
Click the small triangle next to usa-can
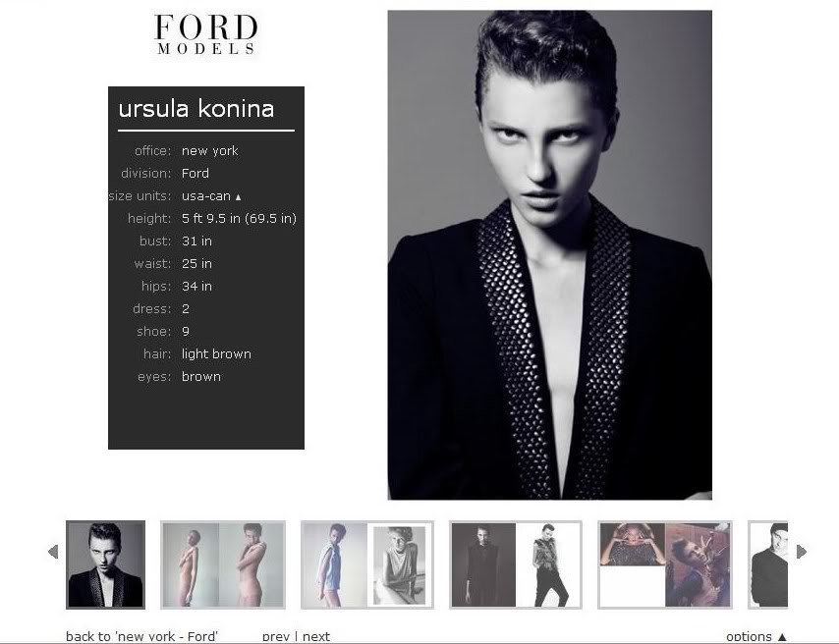(239, 197)
